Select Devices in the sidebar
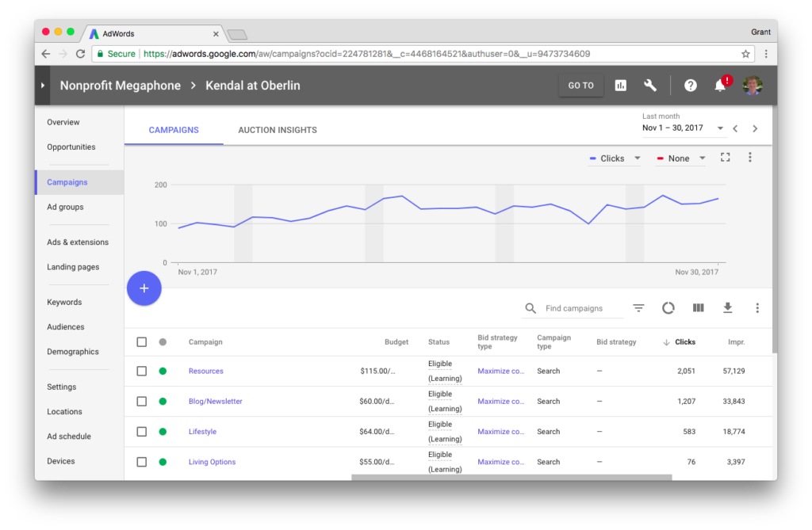 60,461
